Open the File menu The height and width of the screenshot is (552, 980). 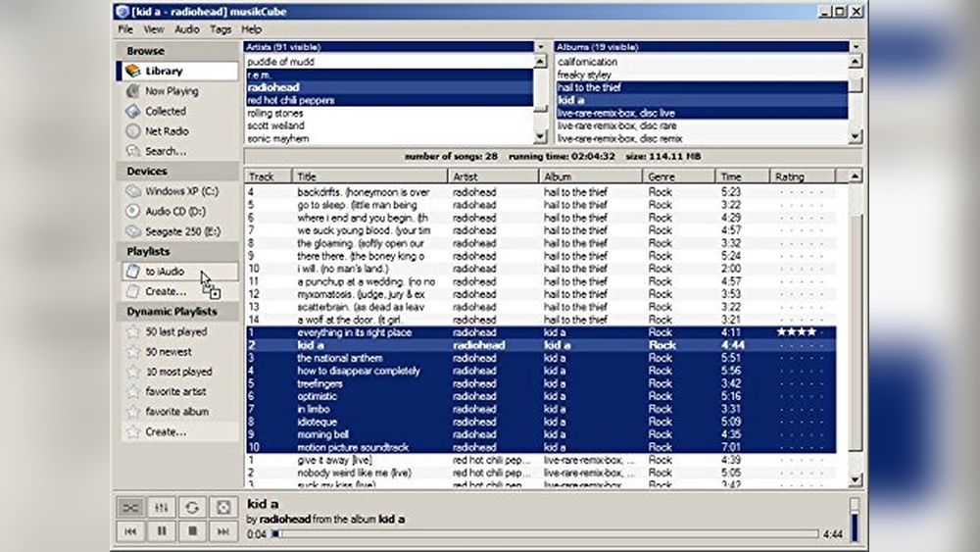pyautogui.click(x=125, y=29)
